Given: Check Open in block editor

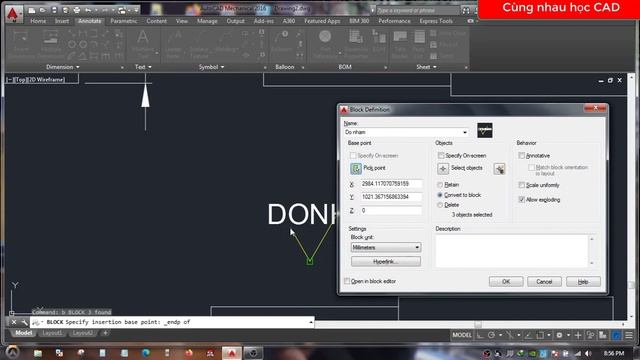Looking at the screenshot, I should (x=347, y=281).
